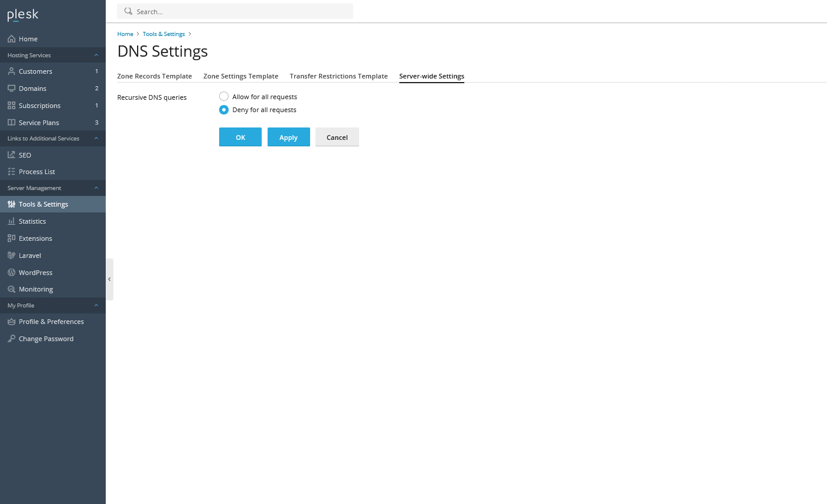Open the Transfer Restrictions Template tab
This screenshot has height=504, width=827.
(338, 76)
